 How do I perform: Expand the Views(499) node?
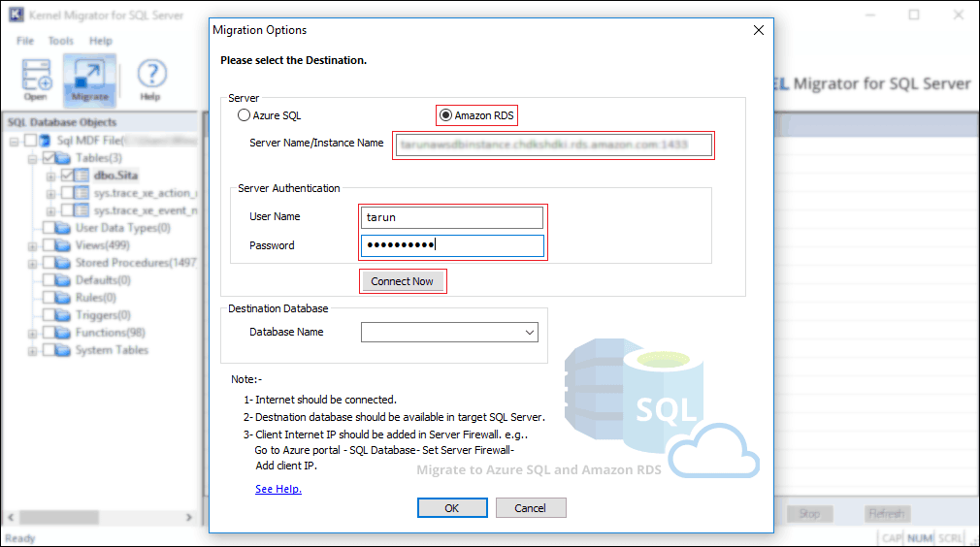pyautogui.click(x=32, y=246)
